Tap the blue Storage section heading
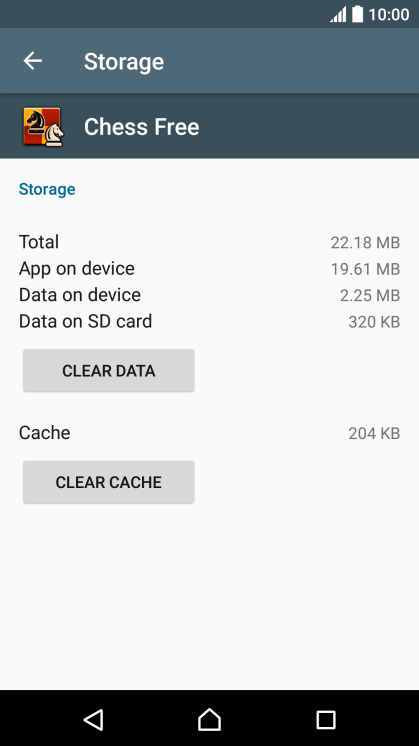This screenshot has height=746, width=419. [47, 189]
